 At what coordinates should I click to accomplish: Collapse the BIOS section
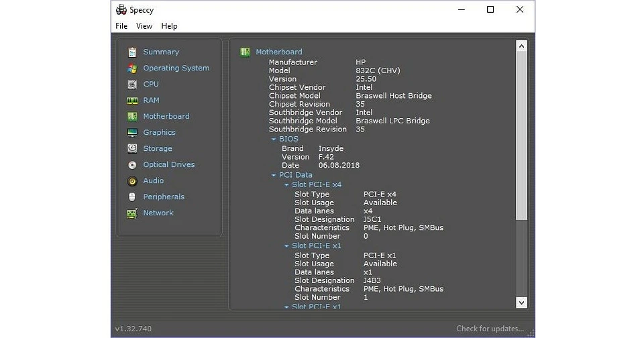[x=274, y=139]
